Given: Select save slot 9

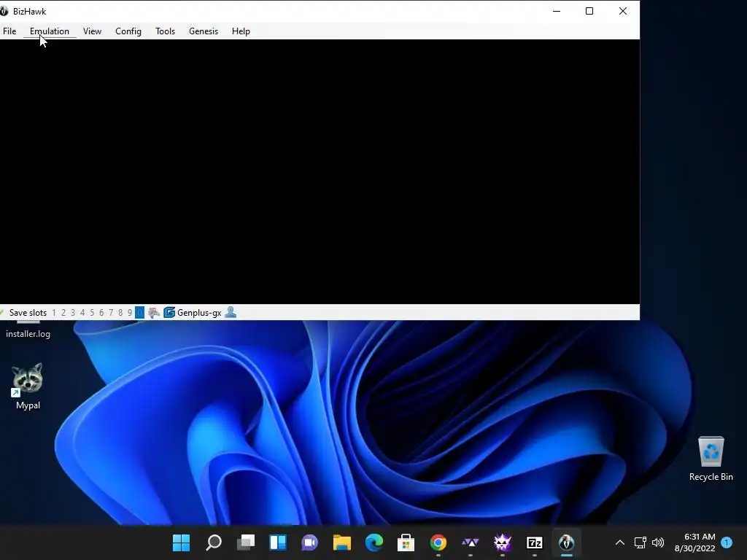Looking at the screenshot, I should [x=130, y=313].
